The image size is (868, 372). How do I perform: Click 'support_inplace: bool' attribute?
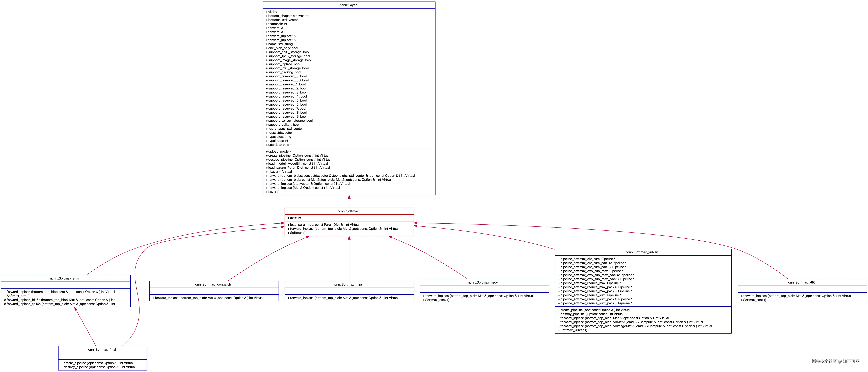(x=283, y=64)
